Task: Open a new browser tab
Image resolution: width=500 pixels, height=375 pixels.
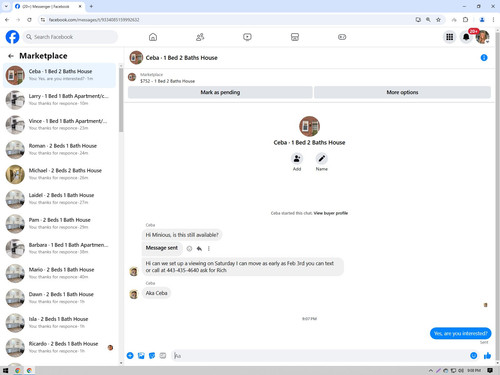Action: (91, 6)
